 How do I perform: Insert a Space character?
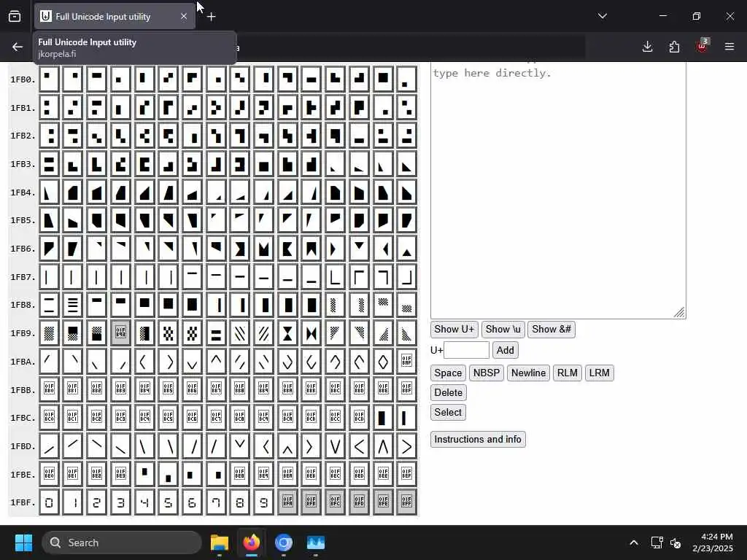(448, 373)
